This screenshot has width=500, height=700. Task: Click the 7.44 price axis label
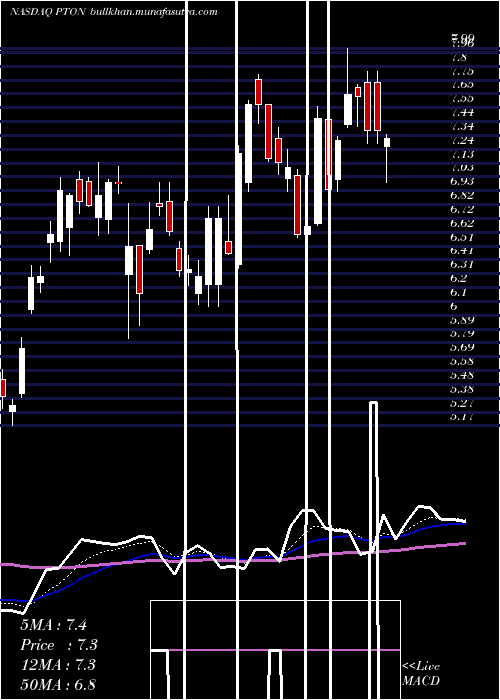tap(462, 112)
